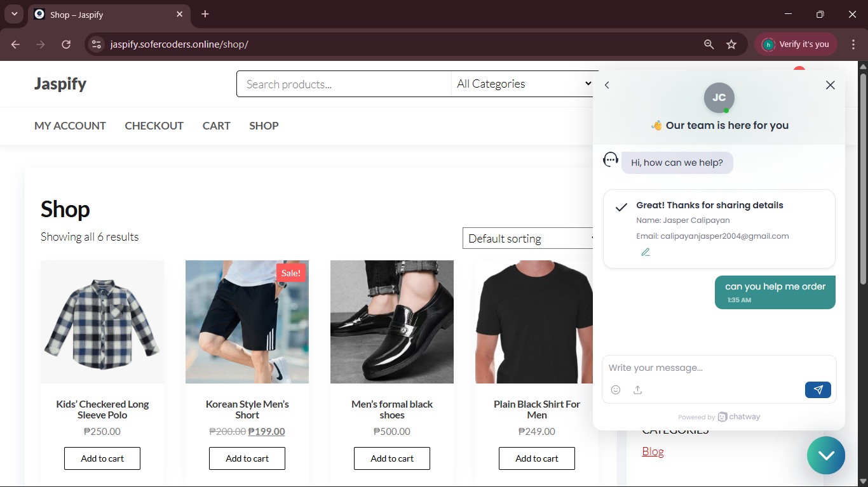This screenshot has height=487, width=868.
Task: Open the browser zoom magnifier icon
Action: (709, 44)
